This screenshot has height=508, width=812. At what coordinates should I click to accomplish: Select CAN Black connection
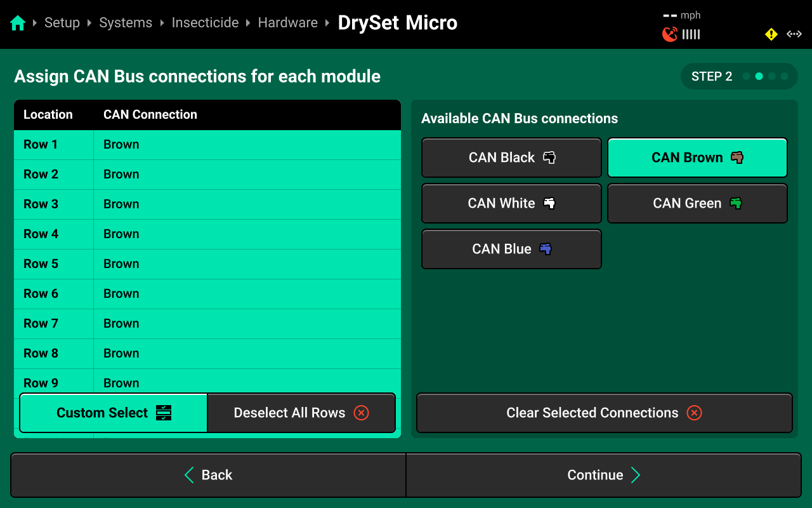click(511, 157)
